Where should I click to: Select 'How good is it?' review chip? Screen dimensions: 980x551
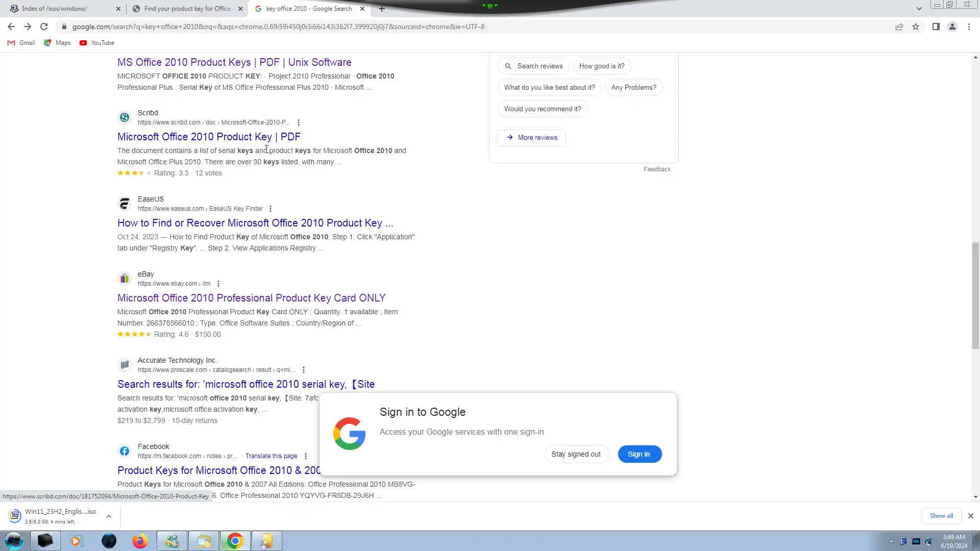tap(601, 66)
